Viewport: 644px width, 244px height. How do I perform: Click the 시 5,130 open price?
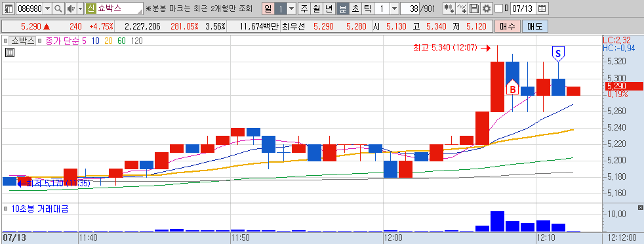(390, 27)
